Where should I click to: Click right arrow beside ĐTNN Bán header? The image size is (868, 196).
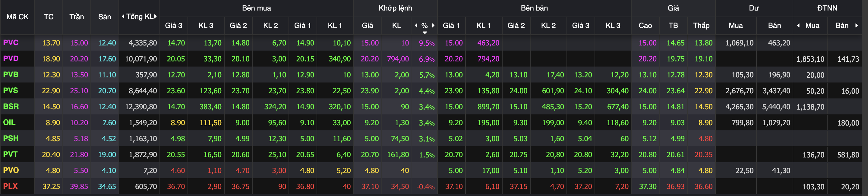click(857, 26)
